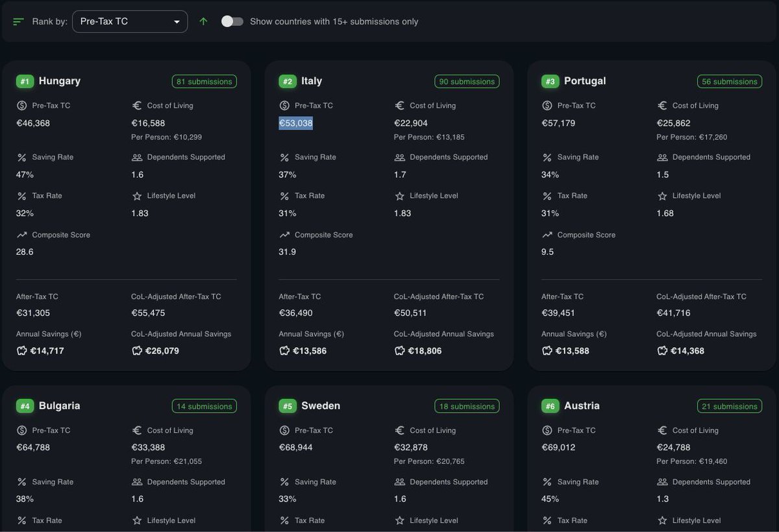
Task: Click the Hungary country title
Action: [60, 81]
